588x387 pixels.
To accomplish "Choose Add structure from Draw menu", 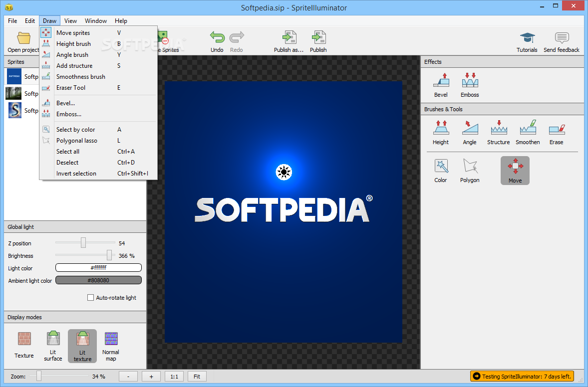I will (x=98, y=65).
